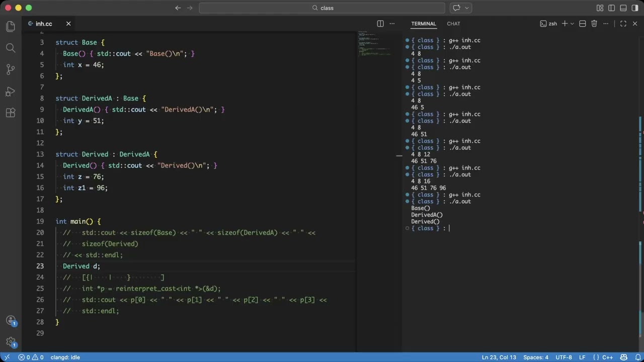
Task: Click the class search box in title bar
Action: point(322,8)
